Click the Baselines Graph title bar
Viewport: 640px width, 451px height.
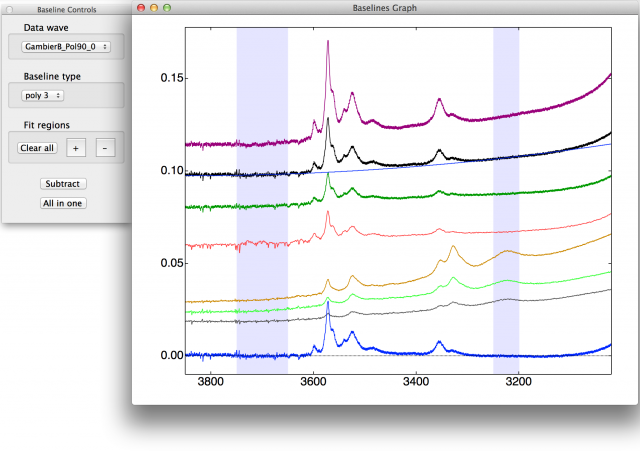[384, 8]
